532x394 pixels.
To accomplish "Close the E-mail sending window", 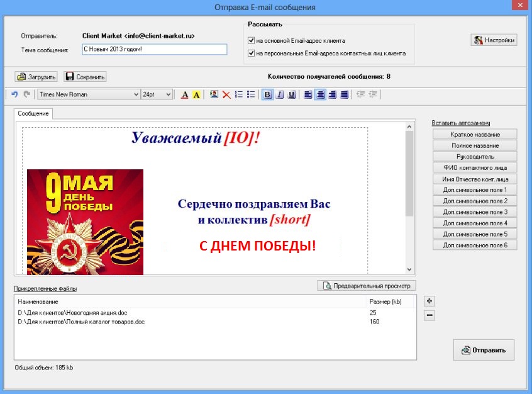I will click(521, 5).
